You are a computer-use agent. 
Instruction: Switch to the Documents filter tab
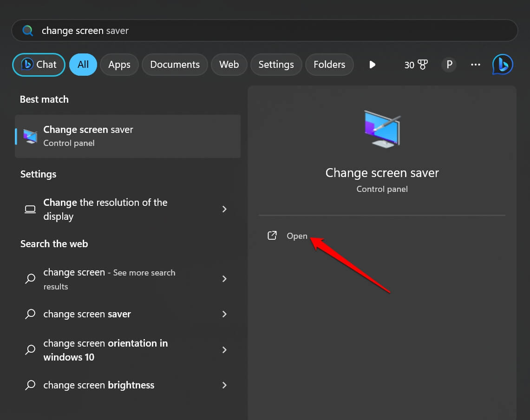tap(175, 65)
